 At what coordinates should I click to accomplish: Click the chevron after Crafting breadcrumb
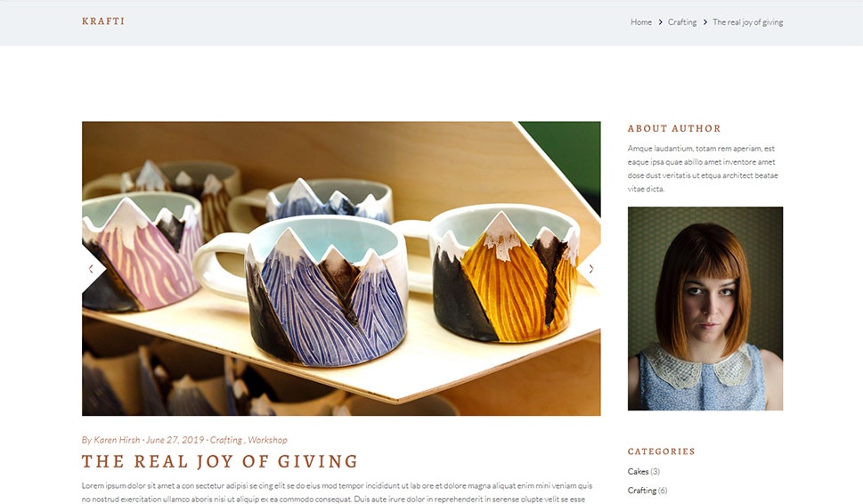(704, 22)
